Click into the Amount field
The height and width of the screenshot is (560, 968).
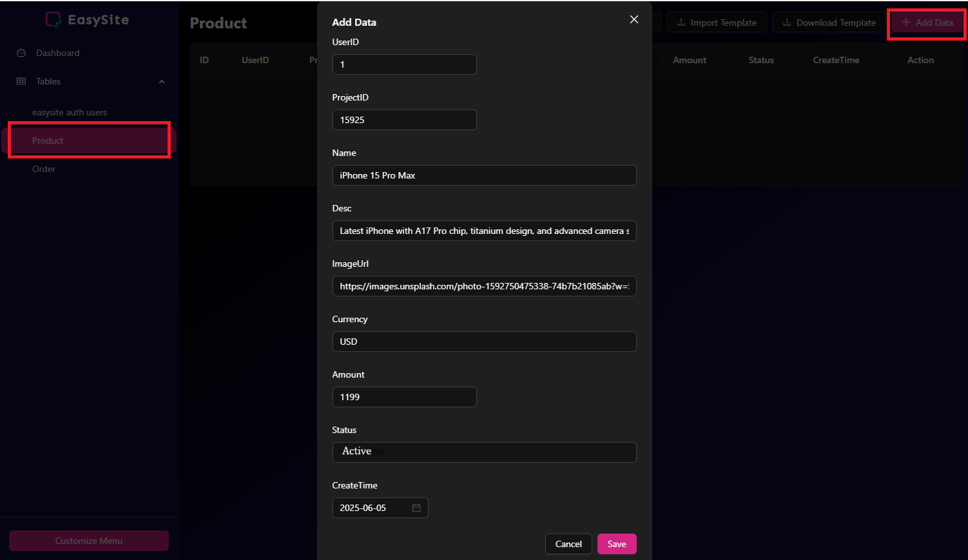[x=404, y=397]
